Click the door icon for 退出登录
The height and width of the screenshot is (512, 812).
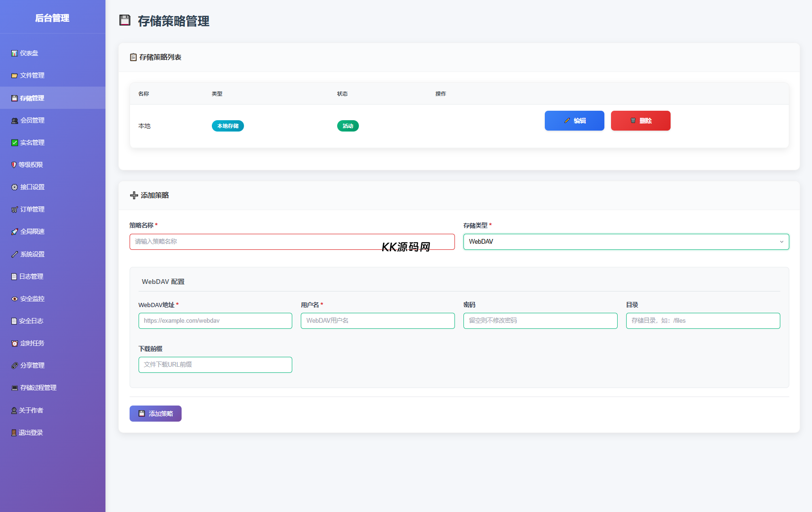(14, 433)
